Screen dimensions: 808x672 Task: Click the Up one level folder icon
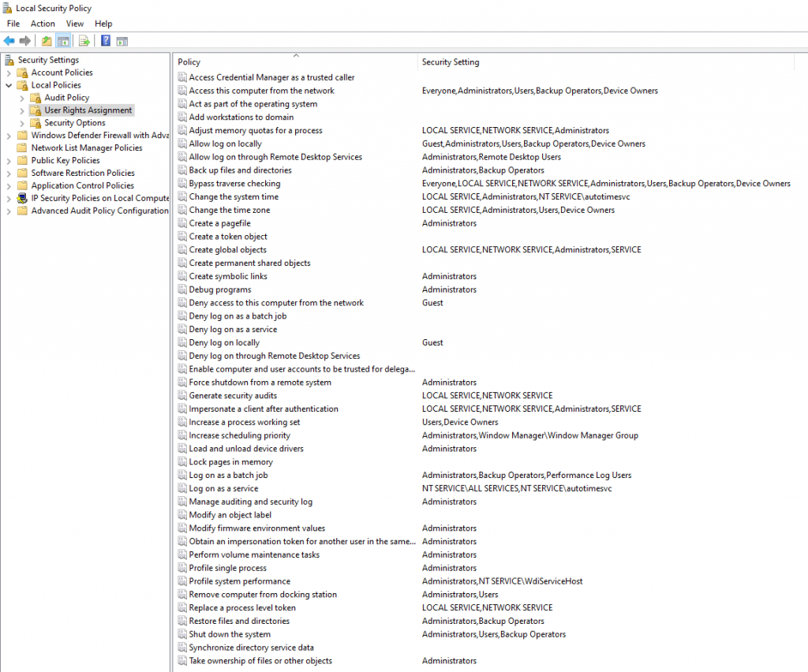[x=47, y=40]
